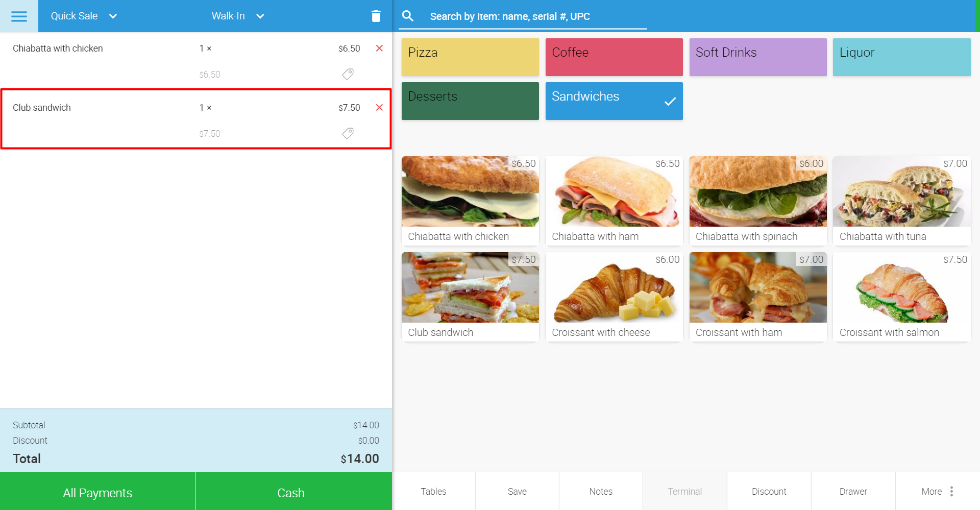This screenshot has height=510, width=980.
Task: Add Club sandwich product tile
Action: [x=470, y=297]
